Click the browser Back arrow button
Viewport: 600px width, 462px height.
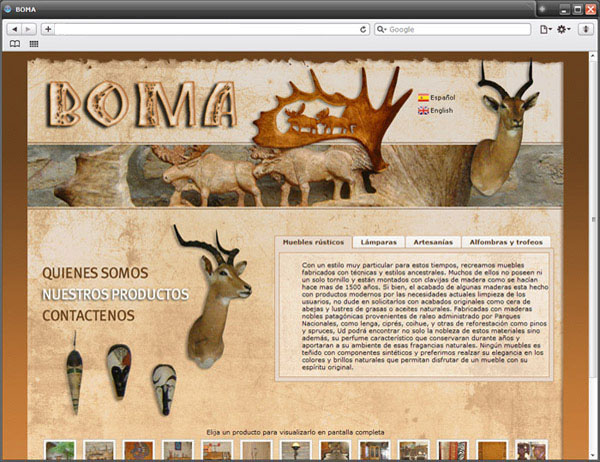coord(14,30)
